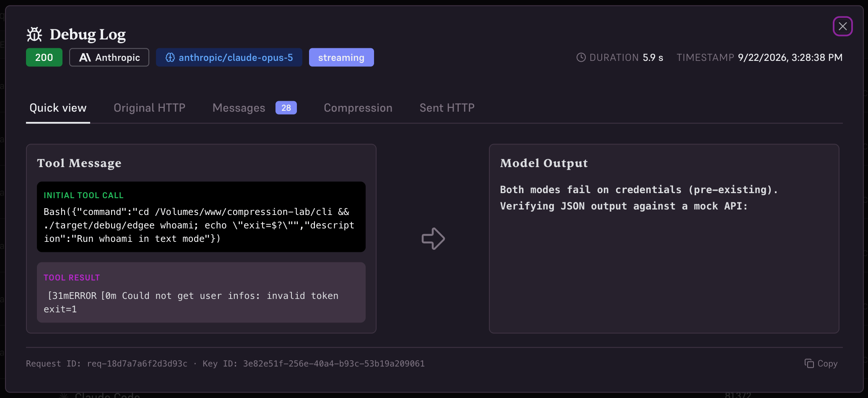The image size is (868, 398).
Task: Click the clock icon next to Duration
Action: tap(581, 58)
